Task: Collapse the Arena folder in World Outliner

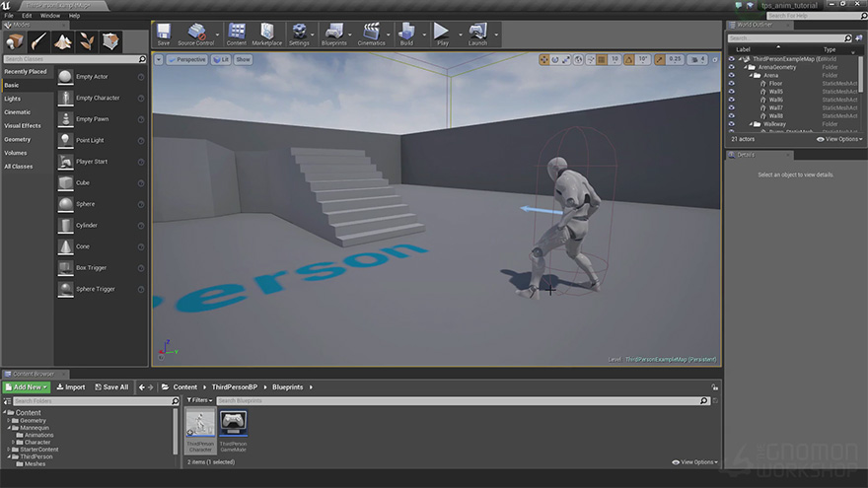Action: click(x=752, y=75)
